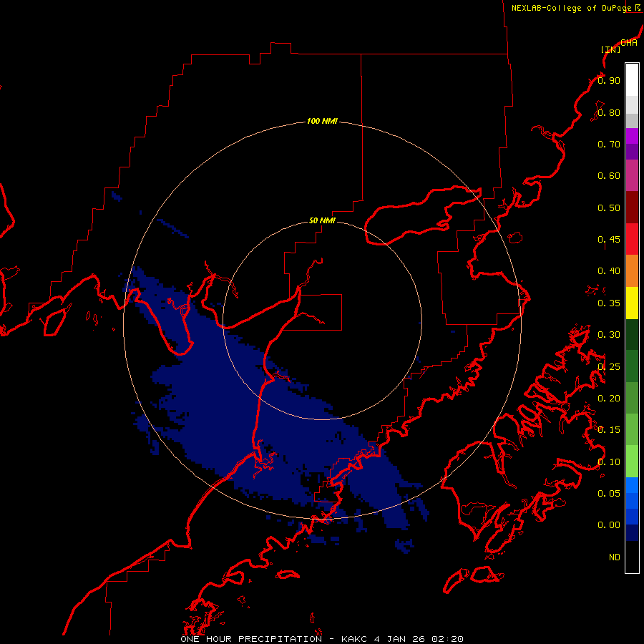The width and height of the screenshot is (644, 644).
Task: Click the 0.80 legend value
Action: click(609, 112)
